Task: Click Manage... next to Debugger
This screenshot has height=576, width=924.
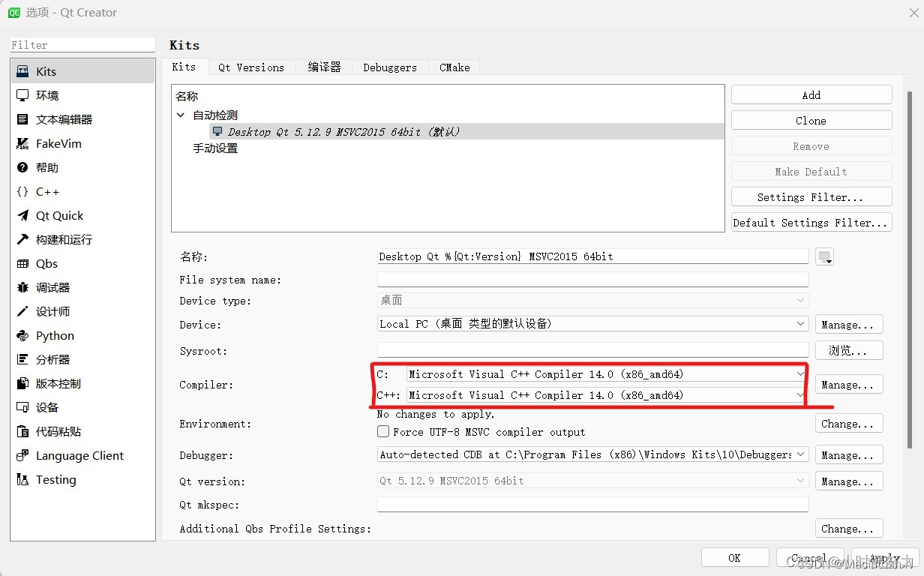Action: coord(849,455)
